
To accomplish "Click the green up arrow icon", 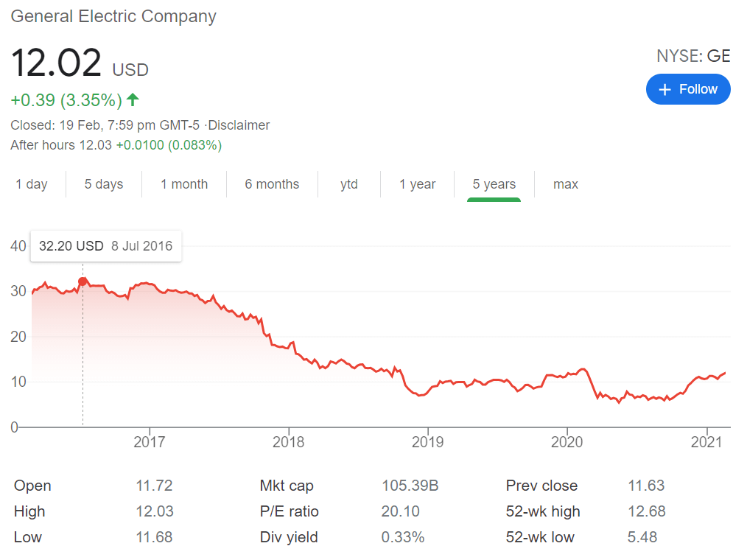I will pyautogui.click(x=133, y=99).
